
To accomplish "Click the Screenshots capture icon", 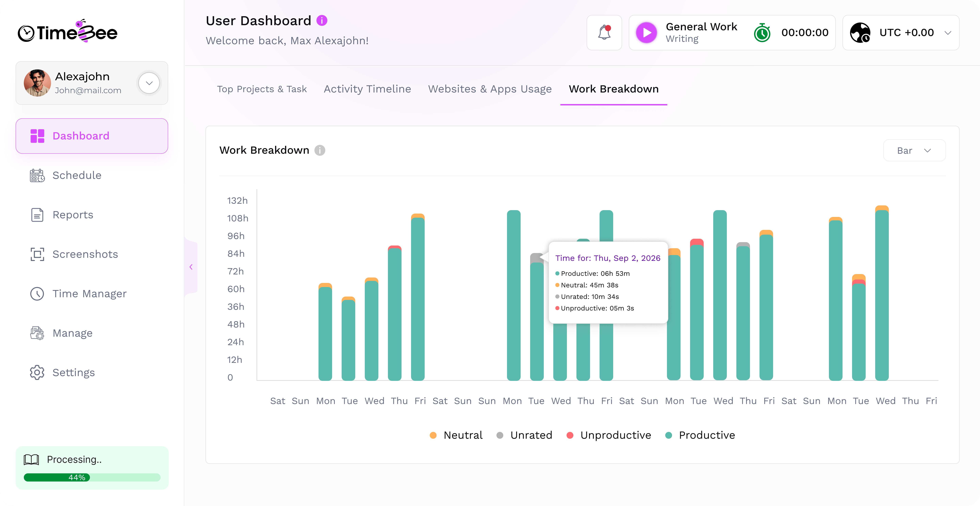I will pyautogui.click(x=37, y=254).
